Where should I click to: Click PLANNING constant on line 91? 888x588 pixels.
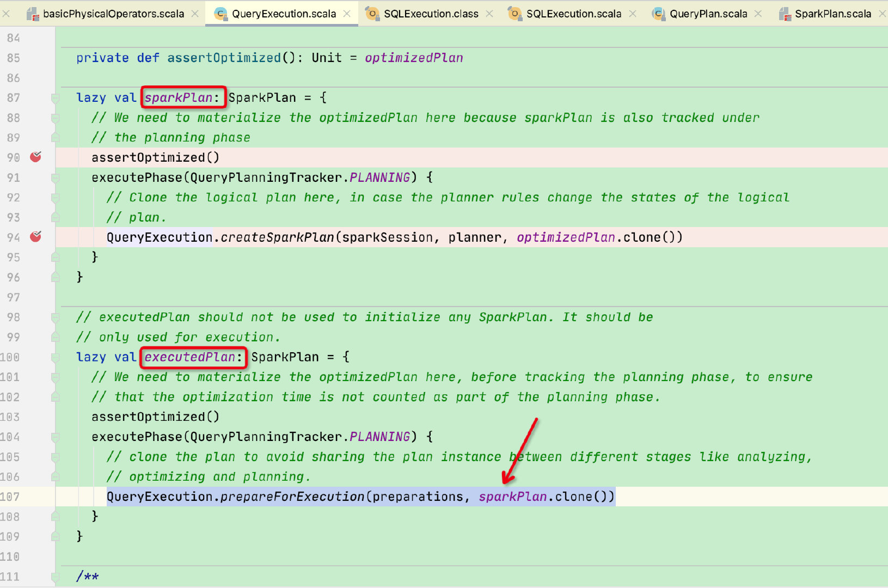click(379, 177)
